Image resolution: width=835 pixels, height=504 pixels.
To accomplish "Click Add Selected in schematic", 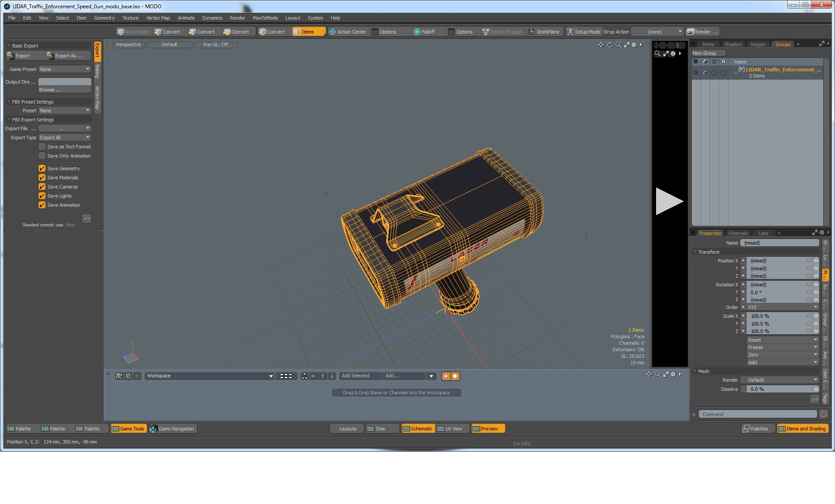I will click(x=360, y=376).
